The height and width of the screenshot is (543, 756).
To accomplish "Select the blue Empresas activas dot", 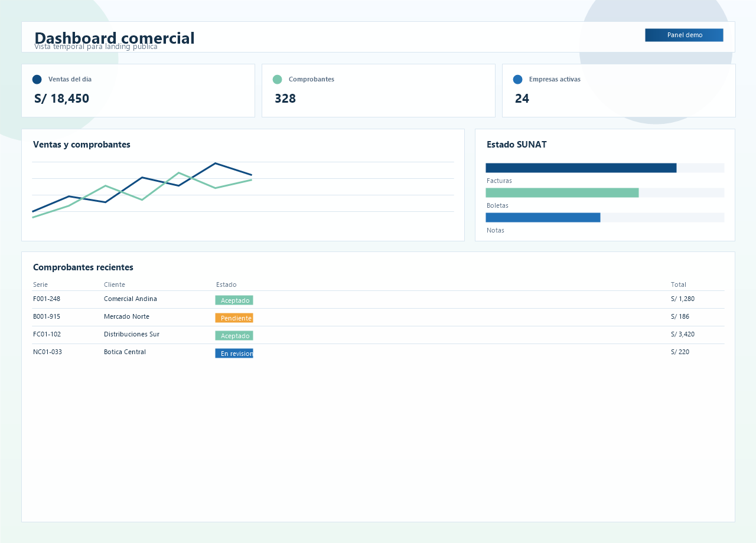I will [x=517, y=79].
